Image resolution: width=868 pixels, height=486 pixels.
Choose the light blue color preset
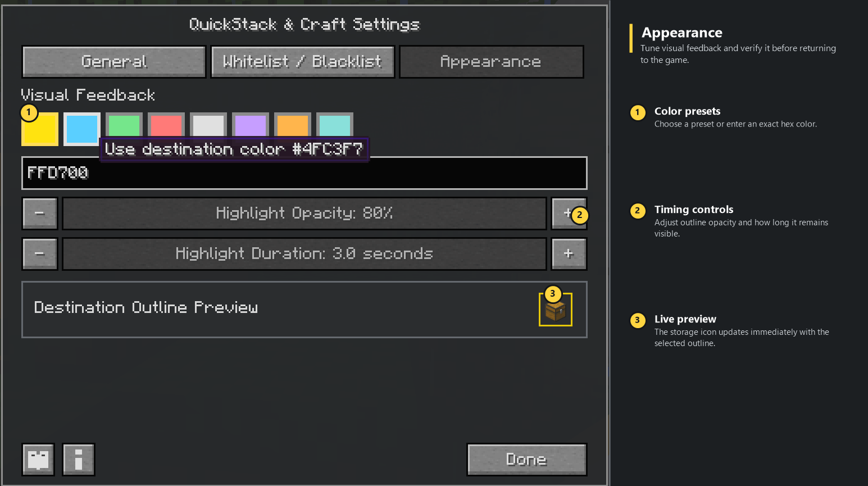pyautogui.click(x=82, y=129)
